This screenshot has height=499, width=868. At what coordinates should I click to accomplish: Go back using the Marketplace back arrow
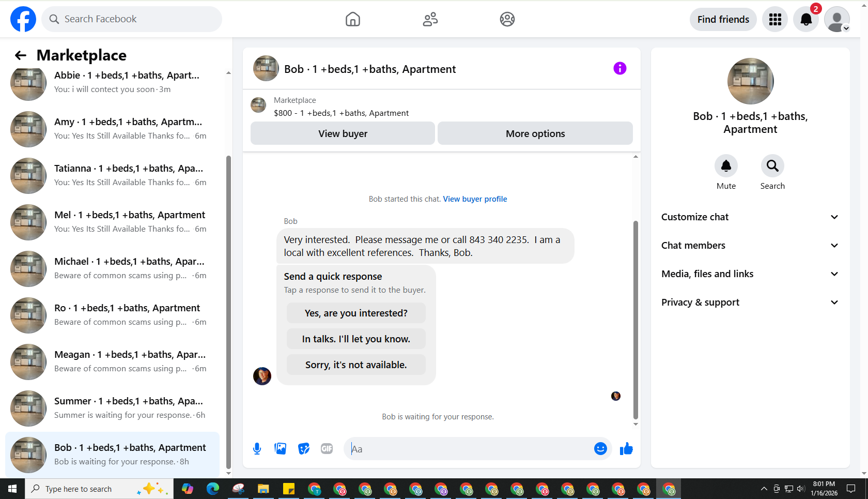(x=20, y=55)
